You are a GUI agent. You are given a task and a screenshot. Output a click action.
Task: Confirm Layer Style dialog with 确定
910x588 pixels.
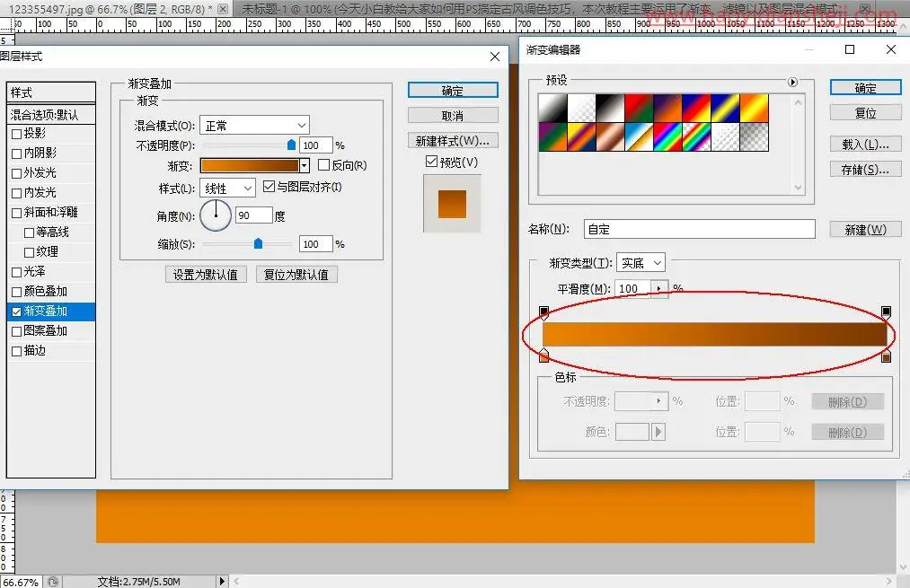pos(453,90)
